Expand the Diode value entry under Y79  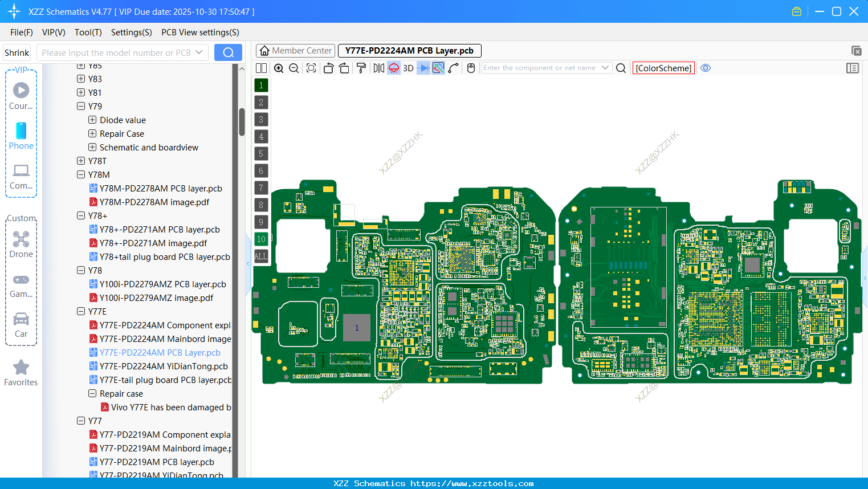pos(92,120)
